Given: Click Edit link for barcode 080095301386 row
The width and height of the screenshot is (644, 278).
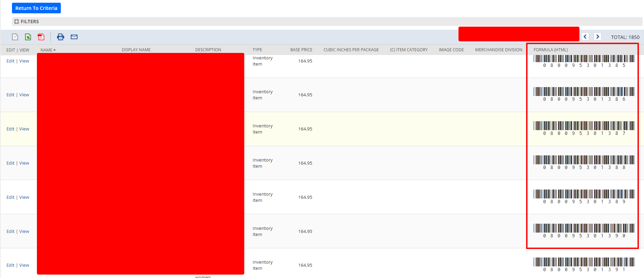Looking at the screenshot, I should pos(10,95).
